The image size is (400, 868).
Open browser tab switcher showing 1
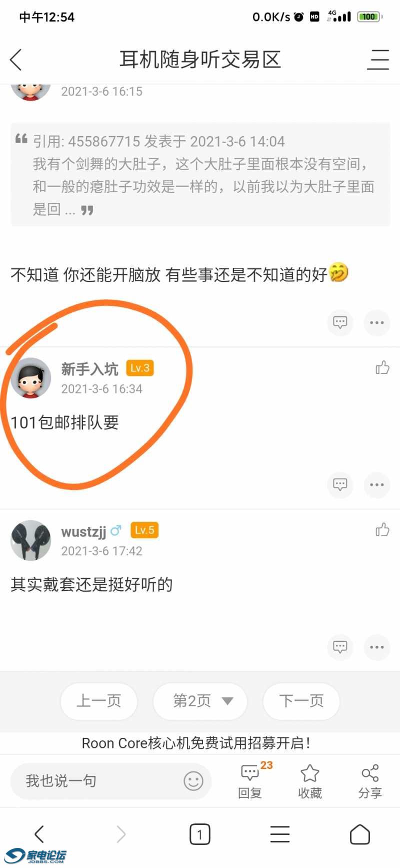(200, 834)
